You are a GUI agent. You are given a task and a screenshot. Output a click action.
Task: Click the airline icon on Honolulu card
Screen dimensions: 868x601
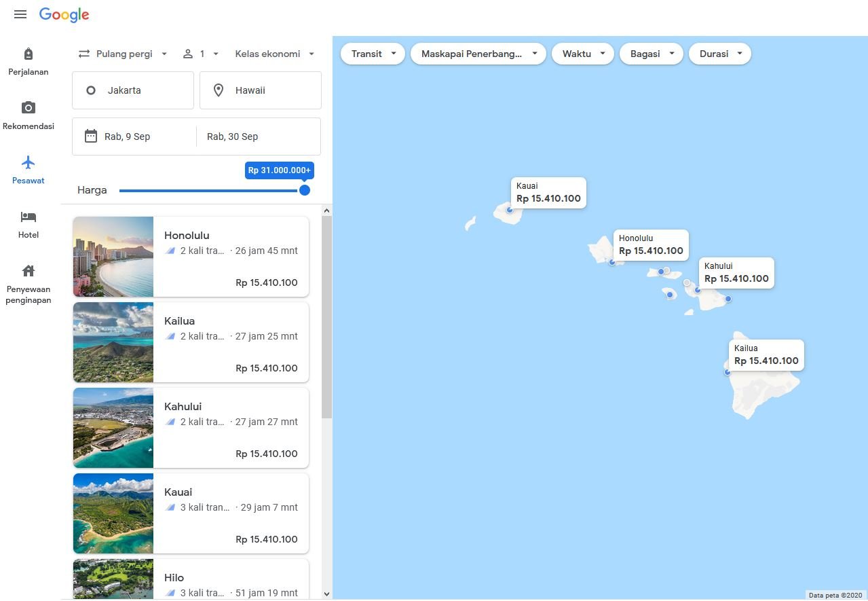coord(170,251)
